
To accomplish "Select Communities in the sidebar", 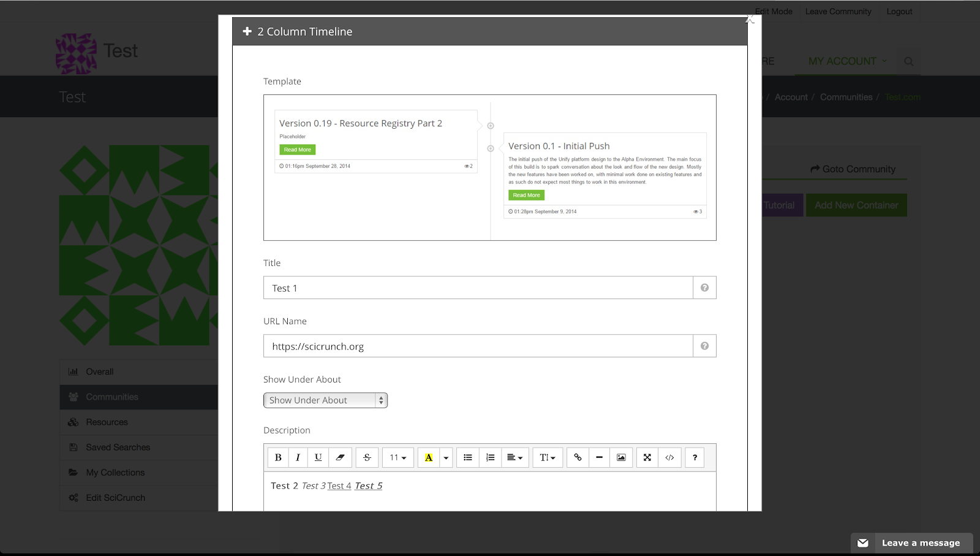I will (x=139, y=397).
